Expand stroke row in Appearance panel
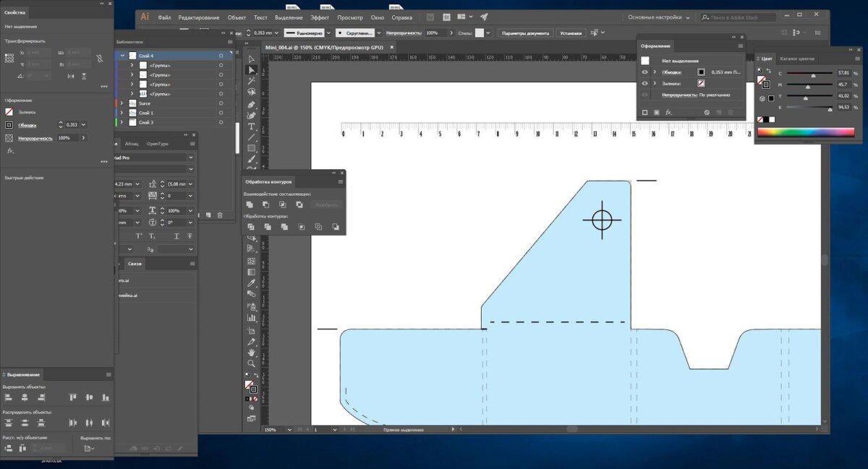The image size is (868, 469). [655, 72]
